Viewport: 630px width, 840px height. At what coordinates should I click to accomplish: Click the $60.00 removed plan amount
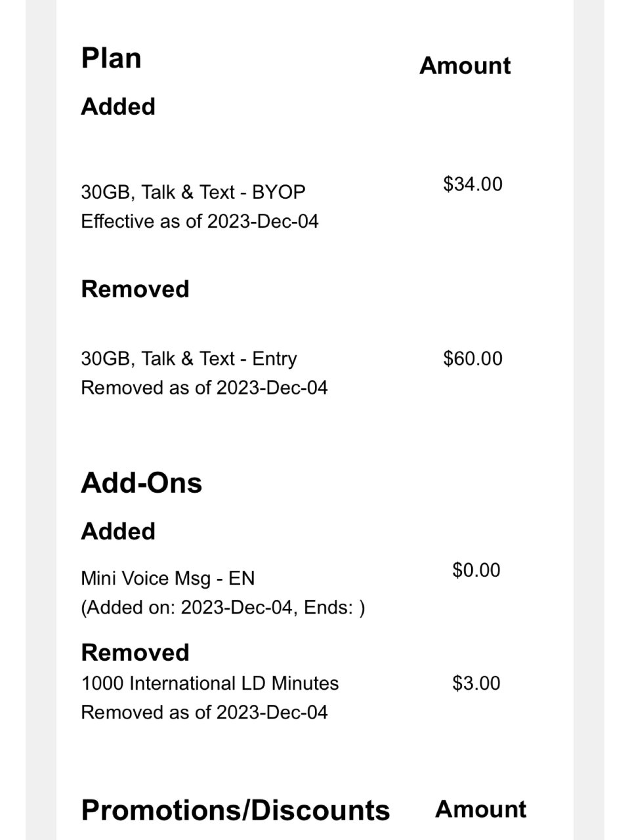coord(472,358)
